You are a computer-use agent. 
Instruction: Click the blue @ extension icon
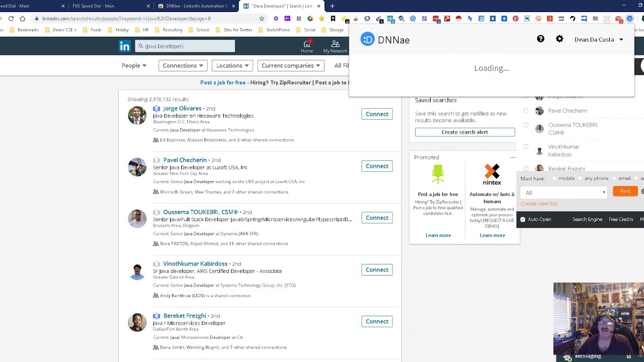click(413, 19)
